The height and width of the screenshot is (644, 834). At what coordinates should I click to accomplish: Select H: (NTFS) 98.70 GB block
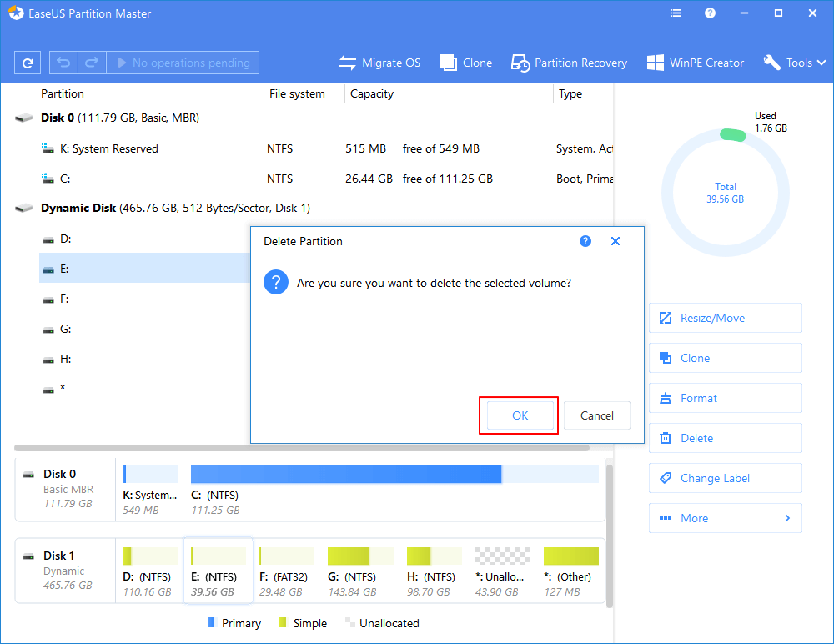point(434,571)
